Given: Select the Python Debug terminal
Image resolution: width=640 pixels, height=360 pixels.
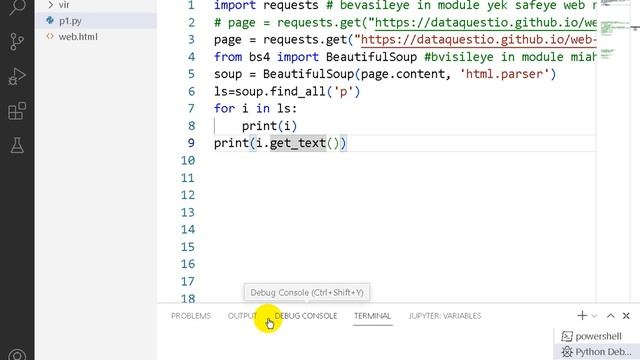Looking at the screenshot, I should point(597,352).
